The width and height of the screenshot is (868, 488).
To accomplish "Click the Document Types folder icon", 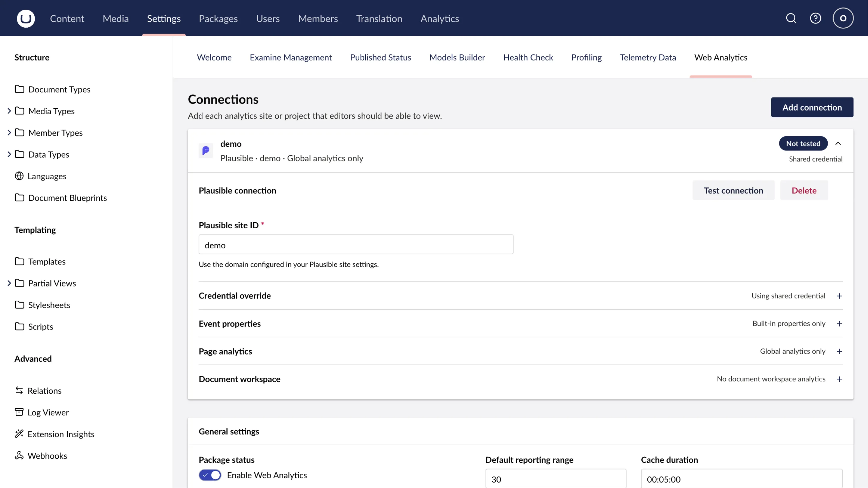I will [20, 89].
